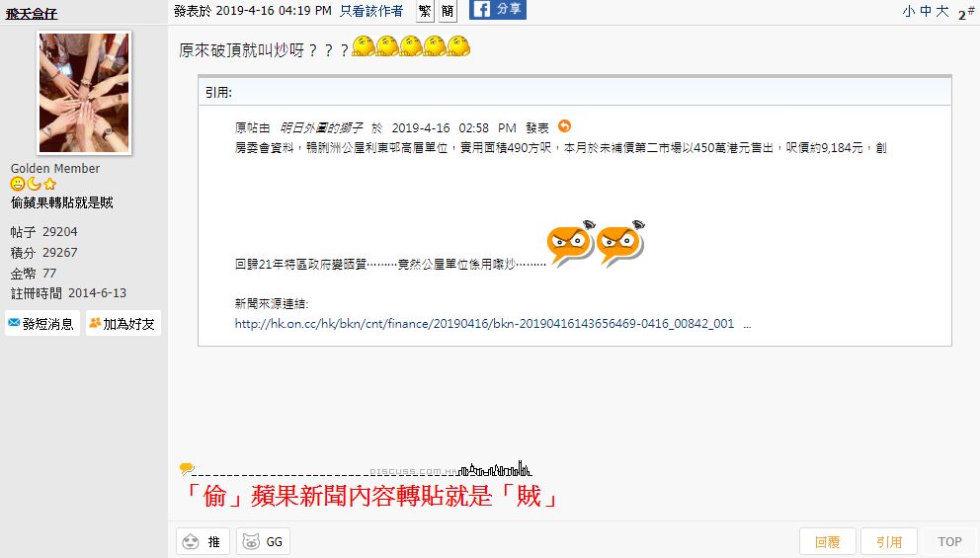The height and width of the screenshot is (558, 980).
Task: Click the Facebook 分享 share button
Action: [498, 9]
